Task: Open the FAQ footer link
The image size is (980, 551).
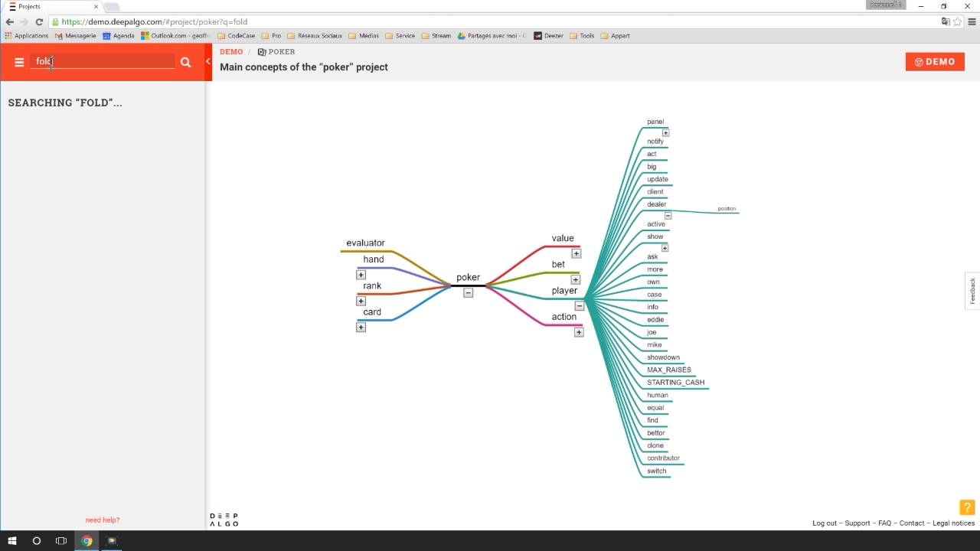Action: point(885,523)
